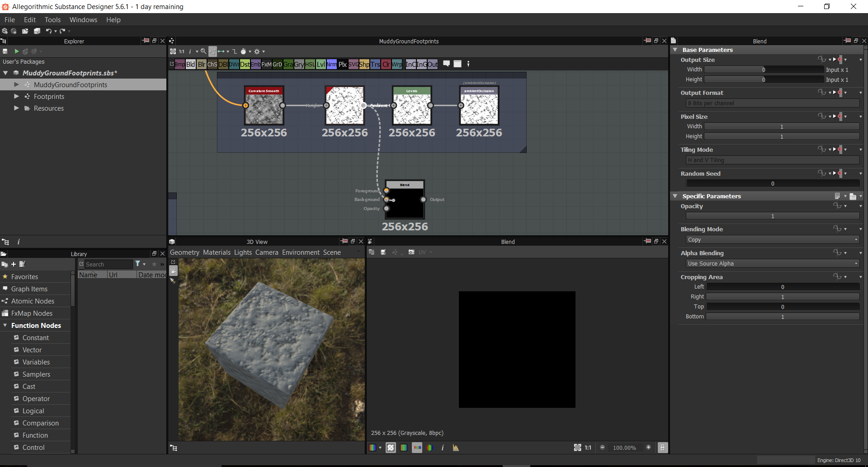Toggle pin on the MuddyGroundFootprints graph panel
Viewport: 868px width, 467px height.
tap(647, 41)
